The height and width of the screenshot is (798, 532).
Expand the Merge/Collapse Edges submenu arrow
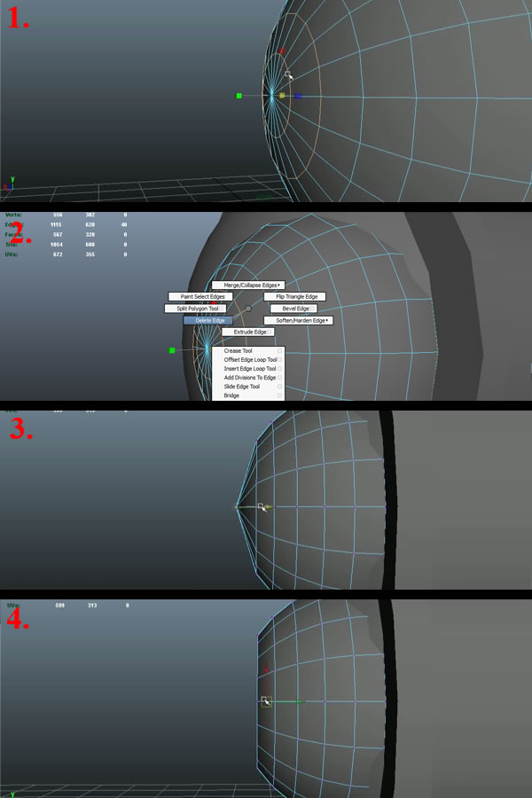(279, 285)
